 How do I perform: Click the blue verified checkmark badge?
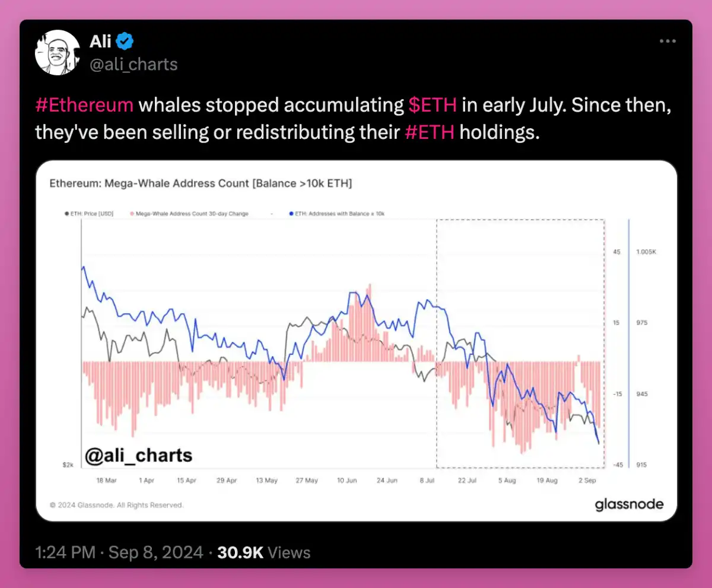125,42
